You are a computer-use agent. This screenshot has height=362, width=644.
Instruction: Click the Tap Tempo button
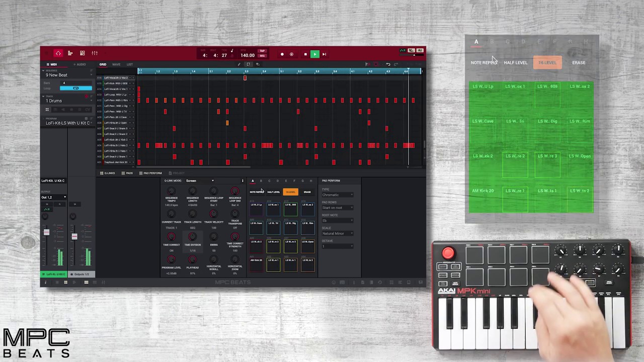262,51
